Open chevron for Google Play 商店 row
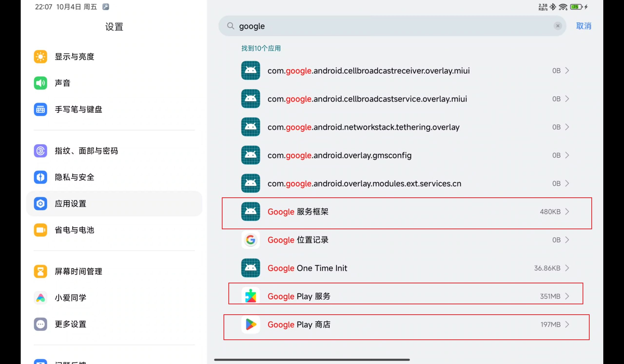The image size is (624, 364). click(x=567, y=324)
